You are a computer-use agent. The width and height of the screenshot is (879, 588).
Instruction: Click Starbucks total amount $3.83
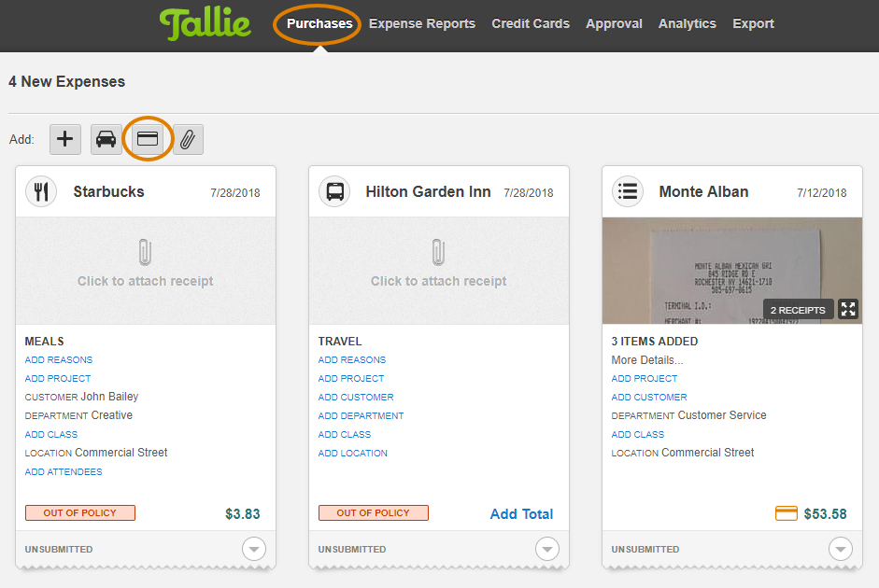[243, 514]
